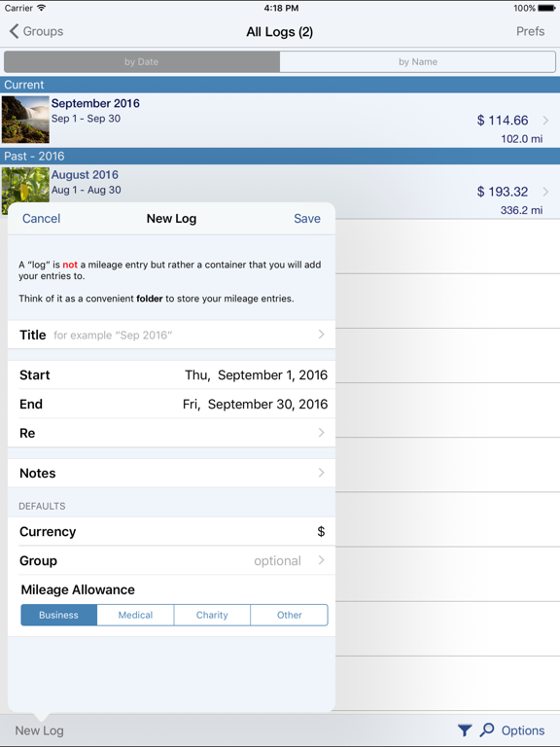Tap the $ 114.66 amount

(x=503, y=120)
